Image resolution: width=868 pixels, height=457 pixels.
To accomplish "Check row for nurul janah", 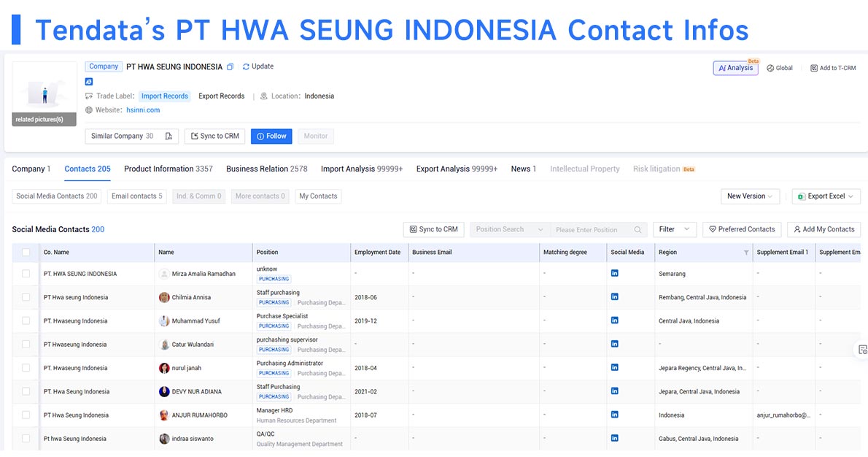I will coord(26,368).
